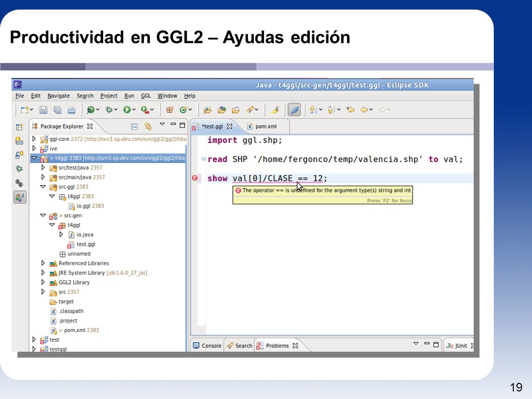Toggle folding on the read SHP line
The width and height of the screenshot is (532, 399).
click(x=204, y=159)
